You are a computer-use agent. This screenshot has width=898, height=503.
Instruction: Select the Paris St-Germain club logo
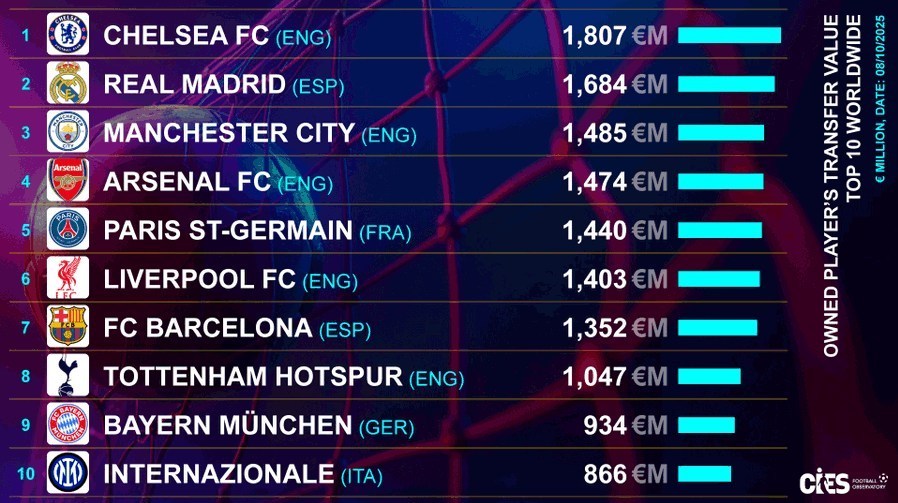pos(68,230)
